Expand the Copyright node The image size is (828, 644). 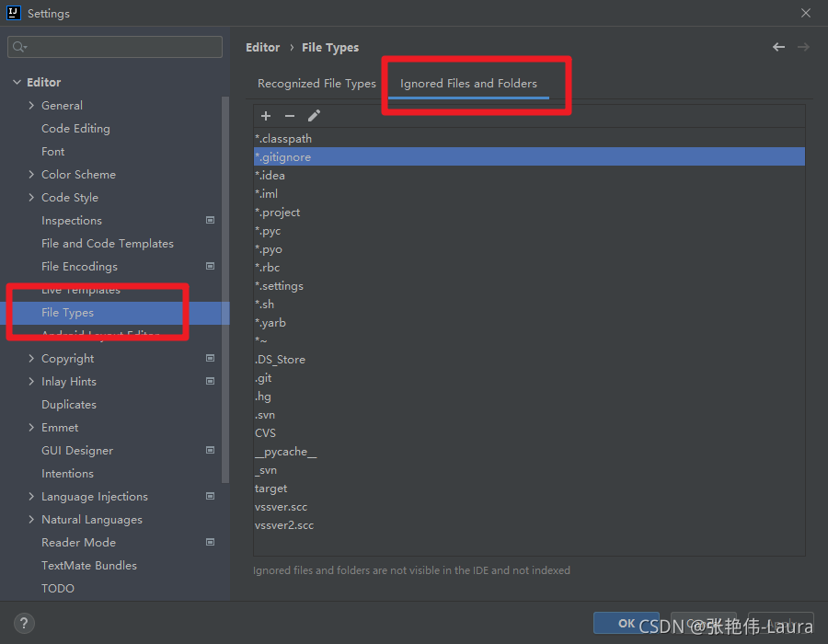pyautogui.click(x=31, y=359)
